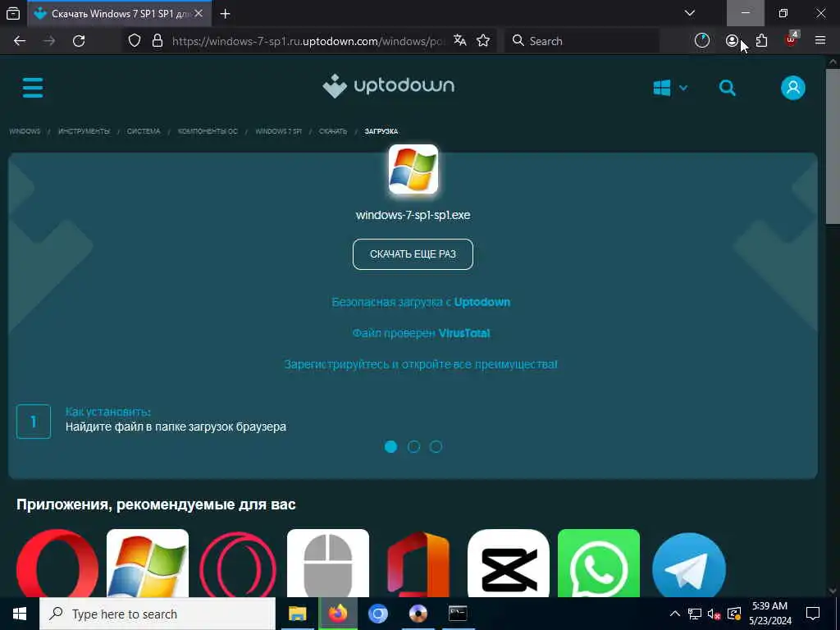Open the КОМПОНЕНТЫ ОС breadcrumb link

coord(208,131)
